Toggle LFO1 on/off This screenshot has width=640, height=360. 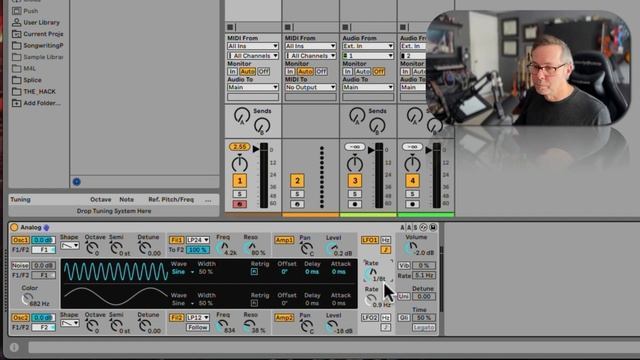click(370, 240)
